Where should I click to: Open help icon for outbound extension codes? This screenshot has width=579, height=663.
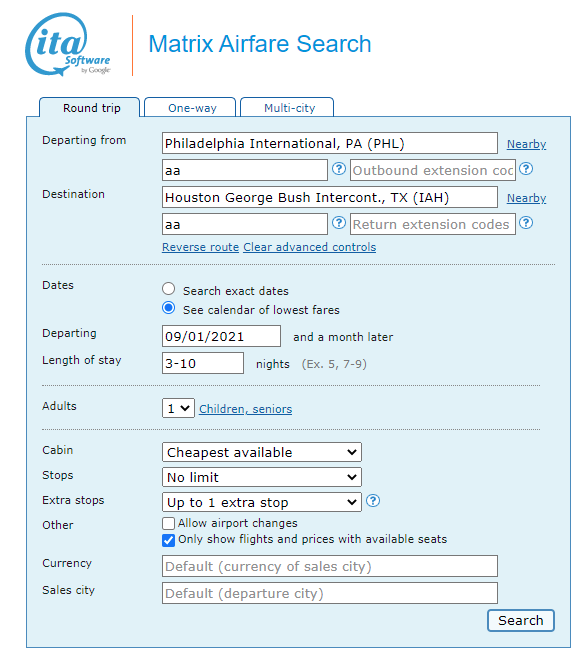click(526, 169)
